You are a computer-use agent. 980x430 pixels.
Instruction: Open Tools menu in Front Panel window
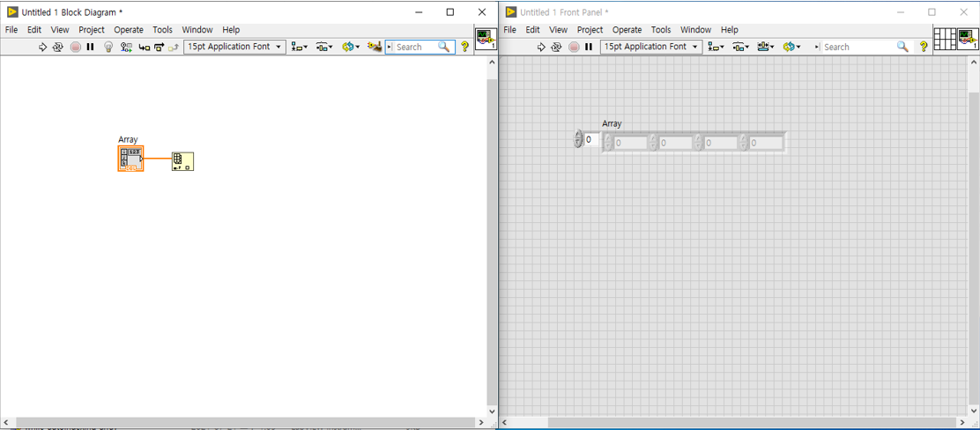pyautogui.click(x=661, y=29)
